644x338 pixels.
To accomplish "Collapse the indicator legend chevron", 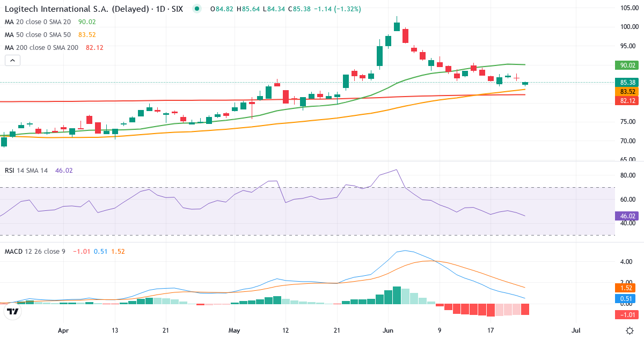I will (12, 61).
